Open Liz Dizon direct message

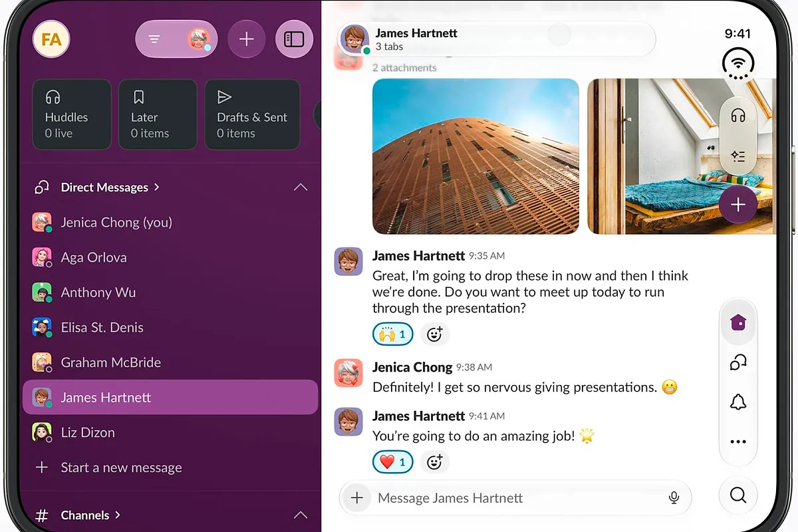(170, 432)
